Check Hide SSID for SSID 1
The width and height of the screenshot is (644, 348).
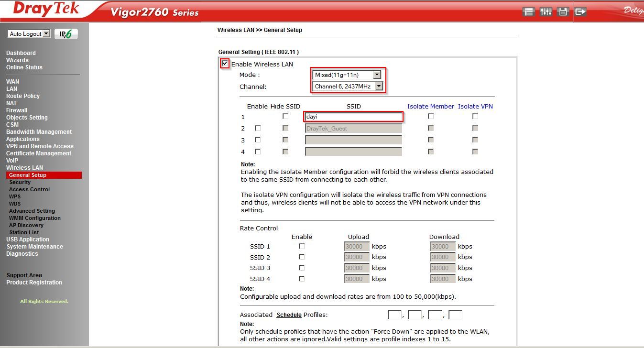point(285,116)
